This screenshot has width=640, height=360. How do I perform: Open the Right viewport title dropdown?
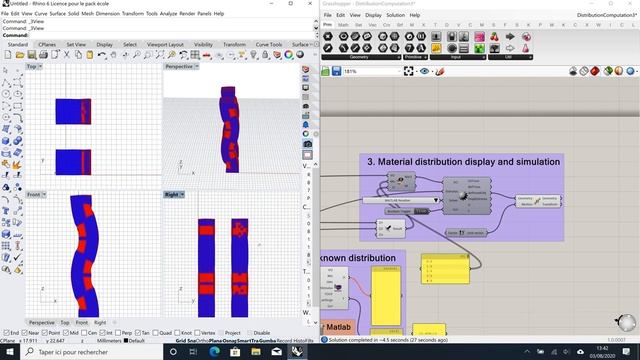click(x=182, y=195)
